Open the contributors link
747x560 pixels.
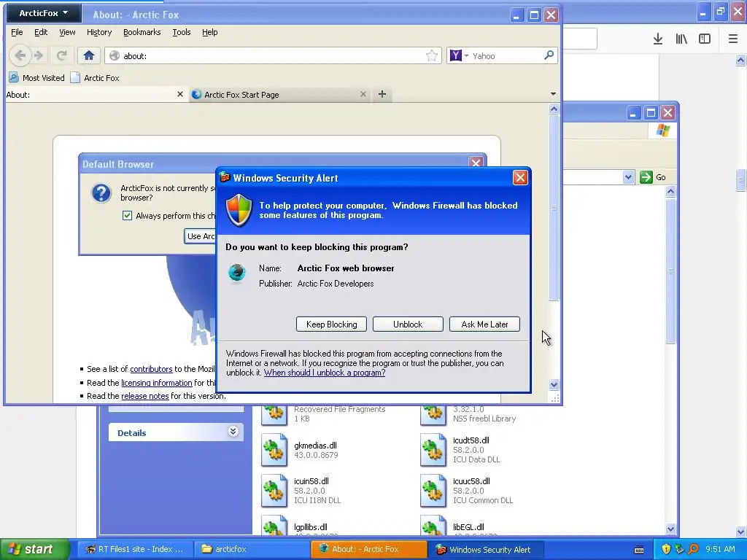click(151, 368)
